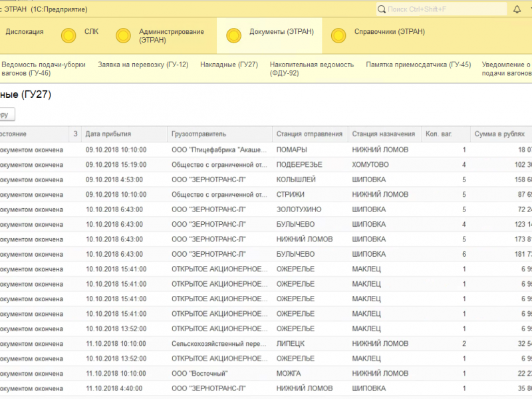Open the СЛК section
The image size is (532, 399).
pos(91,31)
